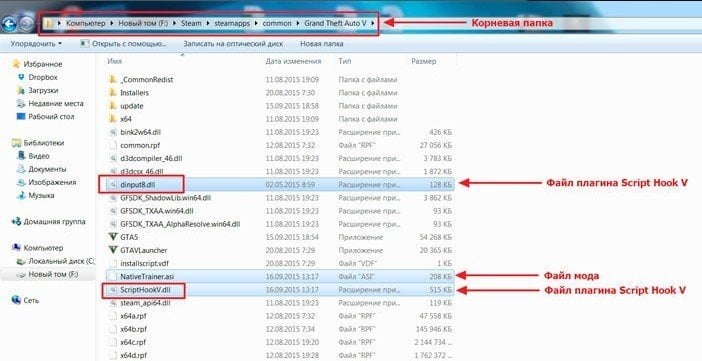Click Записать на оптический диск
The width and height of the screenshot is (702, 361).
point(232,44)
